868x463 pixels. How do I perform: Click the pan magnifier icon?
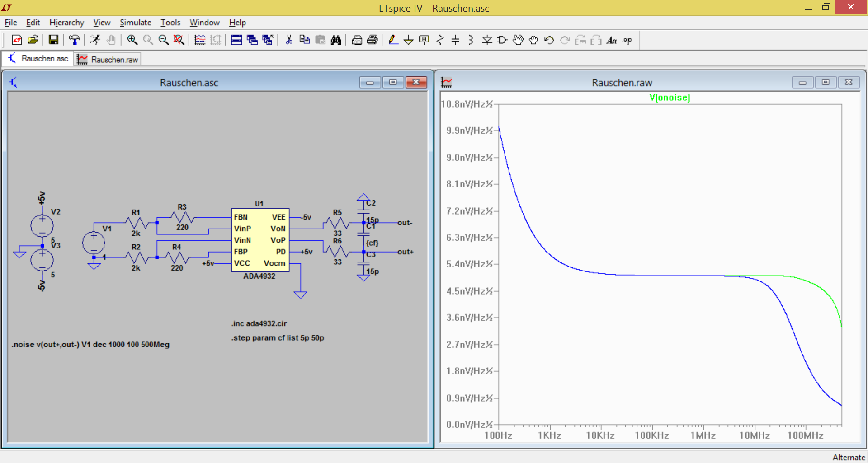(x=148, y=40)
